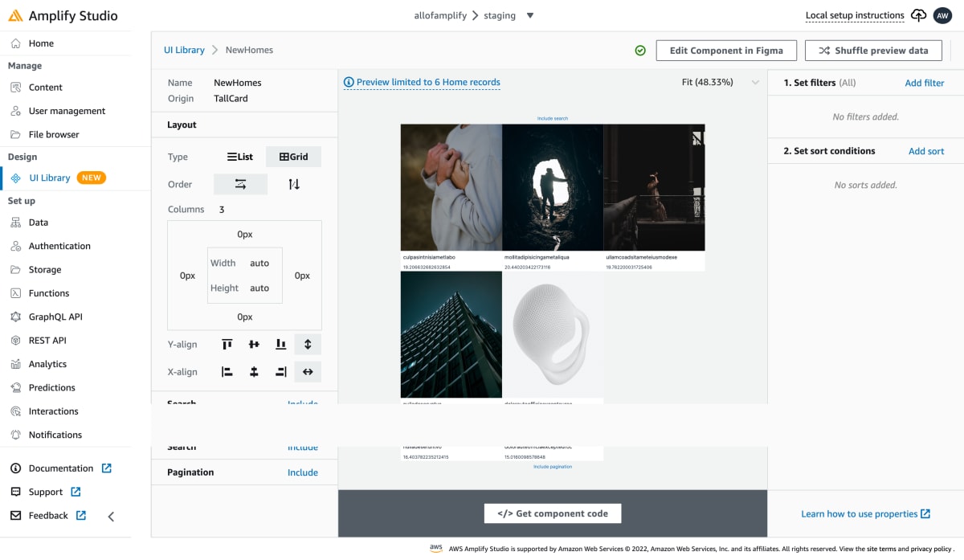The image size is (964, 560).
Task: Edit the Columns value 3
Action: point(222,209)
